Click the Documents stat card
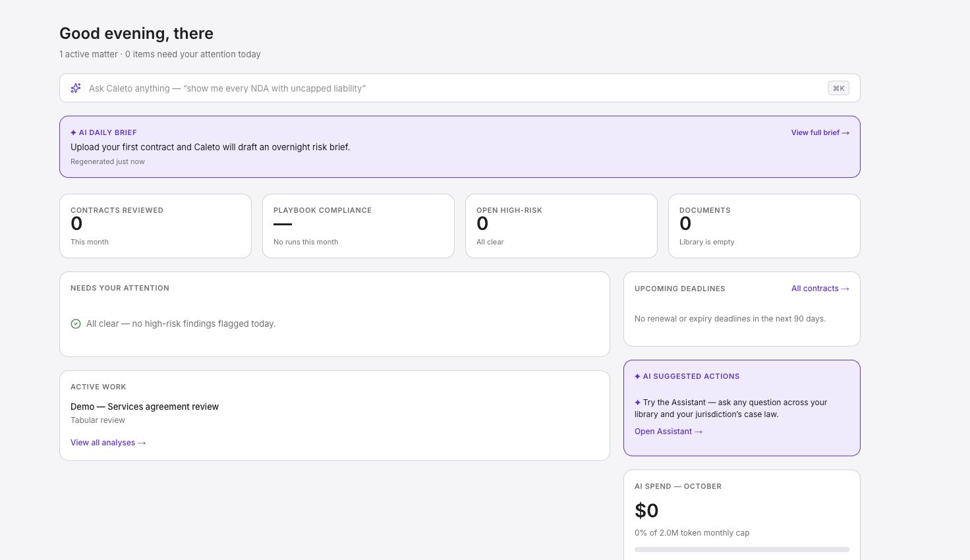The height and width of the screenshot is (560, 970). pyautogui.click(x=764, y=226)
